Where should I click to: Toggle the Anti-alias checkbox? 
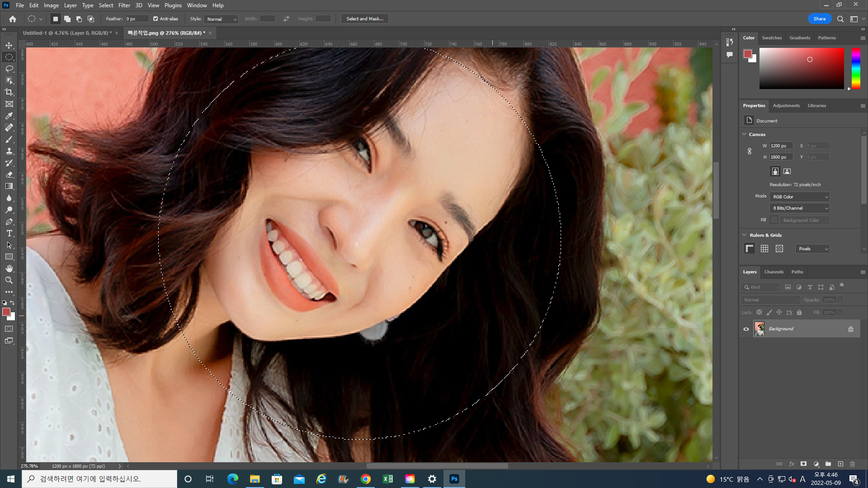click(x=156, y=19)
